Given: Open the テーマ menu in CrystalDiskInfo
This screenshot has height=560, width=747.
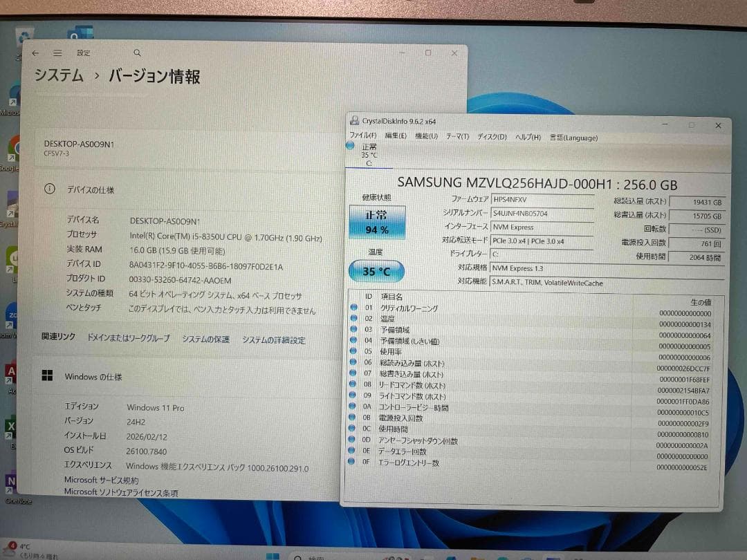Looking at the screenshot, I should [x=460, y=138].
